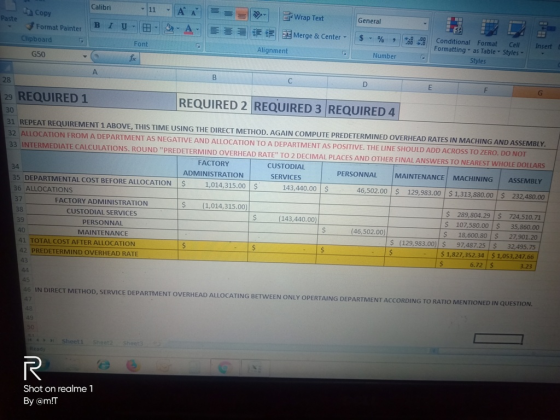Switch to the Sheet3 tab
Viewport: 560px width, 420px height.
tap(133, 343)
